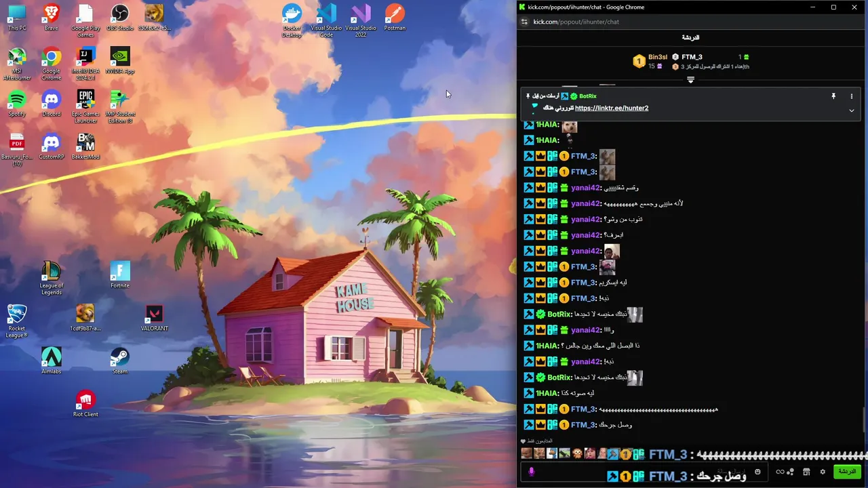Open 830fe0e2 image file on desktop
868x488 pixels.
click(x=155, y=18)
